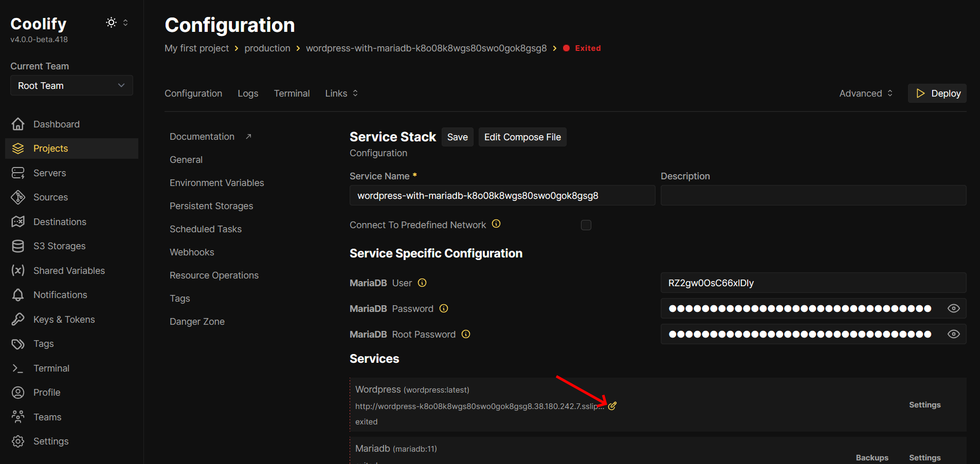
Task: Open theme switcher up-down arrows
Action: pos(125,23)
